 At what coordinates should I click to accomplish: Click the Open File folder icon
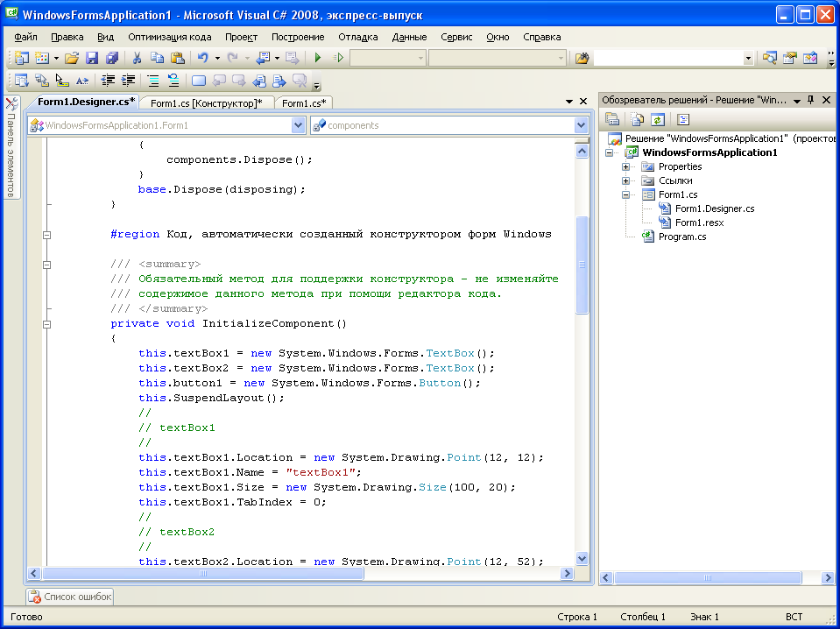[x=72, y=58]
